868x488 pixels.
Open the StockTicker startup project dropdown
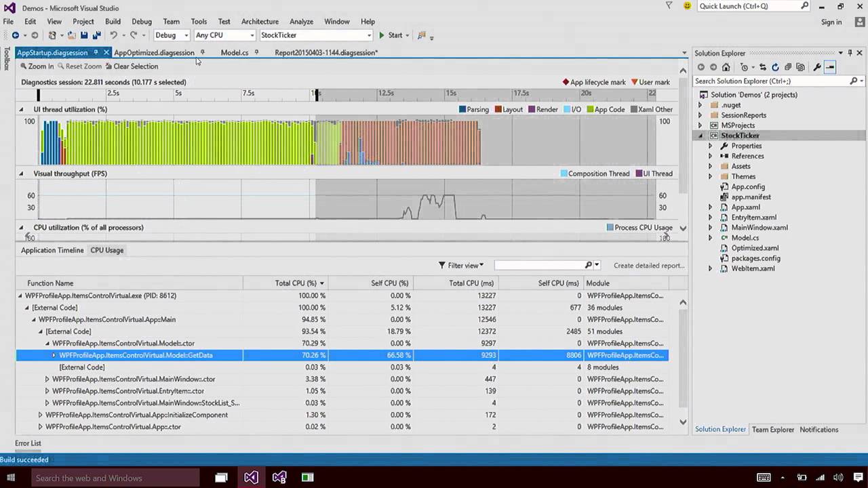pos(316,35)
